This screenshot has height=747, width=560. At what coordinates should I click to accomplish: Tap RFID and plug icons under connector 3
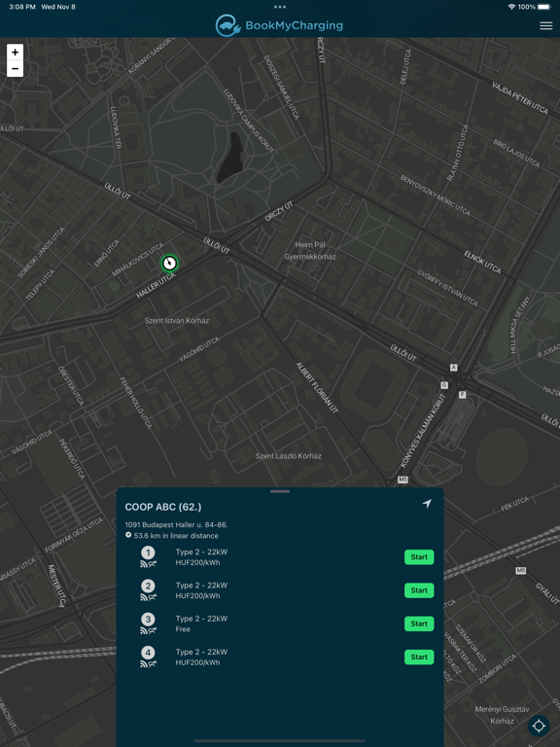(148, 630)
